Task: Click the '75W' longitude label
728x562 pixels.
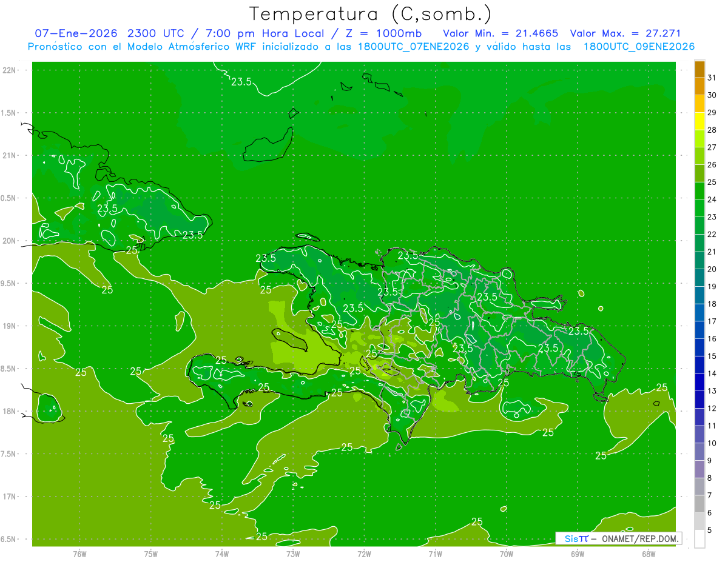Action: pos(151,554)
